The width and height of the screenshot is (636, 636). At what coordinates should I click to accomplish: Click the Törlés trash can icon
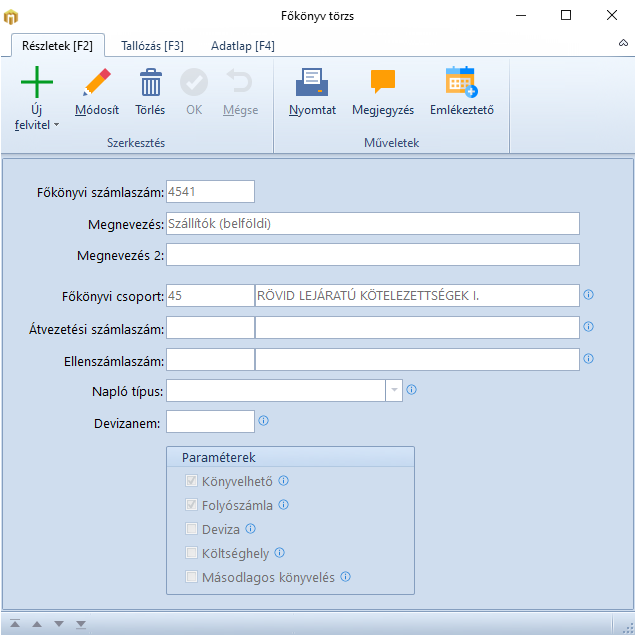(x=150, y=83)
